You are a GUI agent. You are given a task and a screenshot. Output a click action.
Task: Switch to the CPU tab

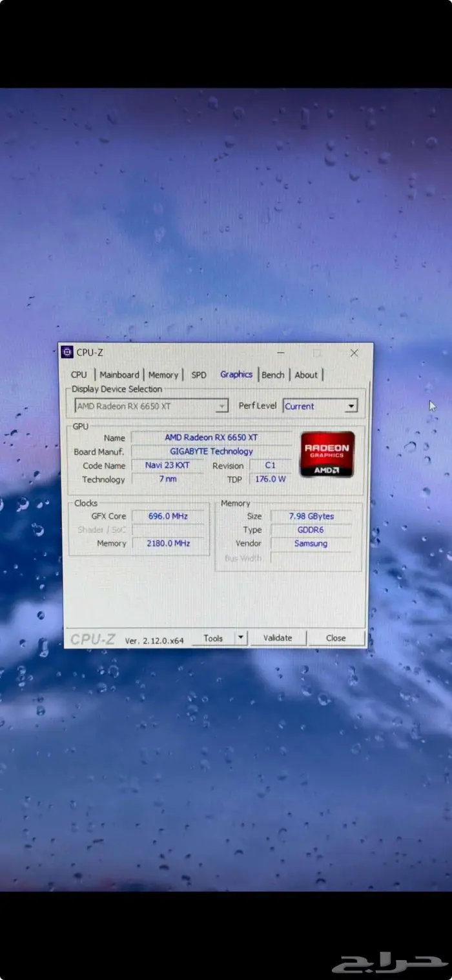(79, 375)
